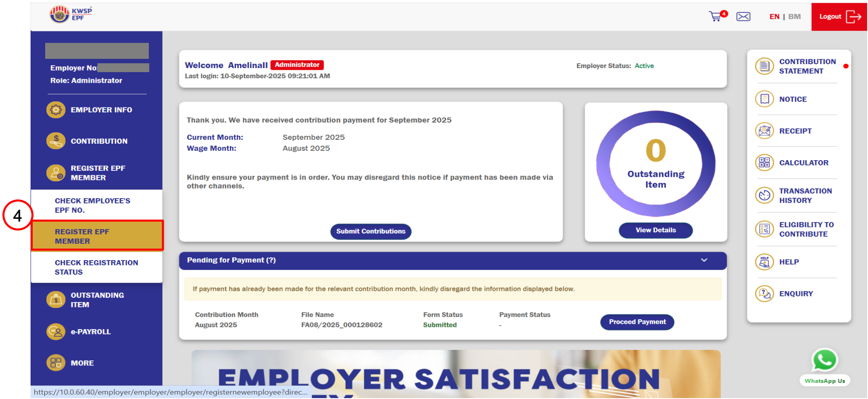
Task: Expand the MORE sidebar menu
Action: (x=82, y=363)
